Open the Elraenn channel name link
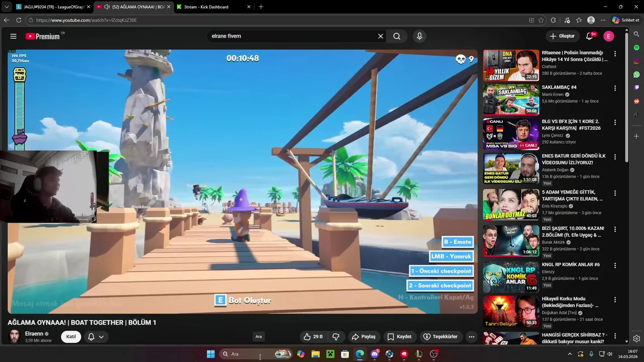The height and width of the screenshot is (362, 644). [34, 334]
